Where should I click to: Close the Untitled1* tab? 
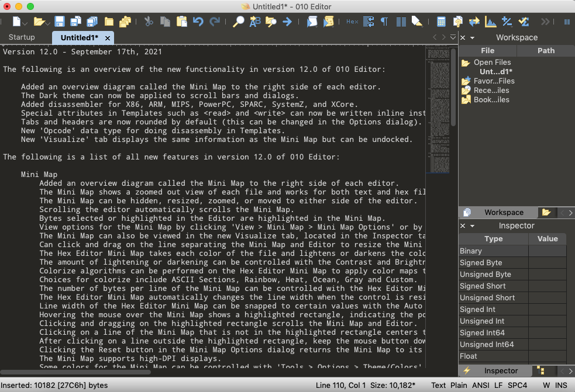[x=108, y=38]
